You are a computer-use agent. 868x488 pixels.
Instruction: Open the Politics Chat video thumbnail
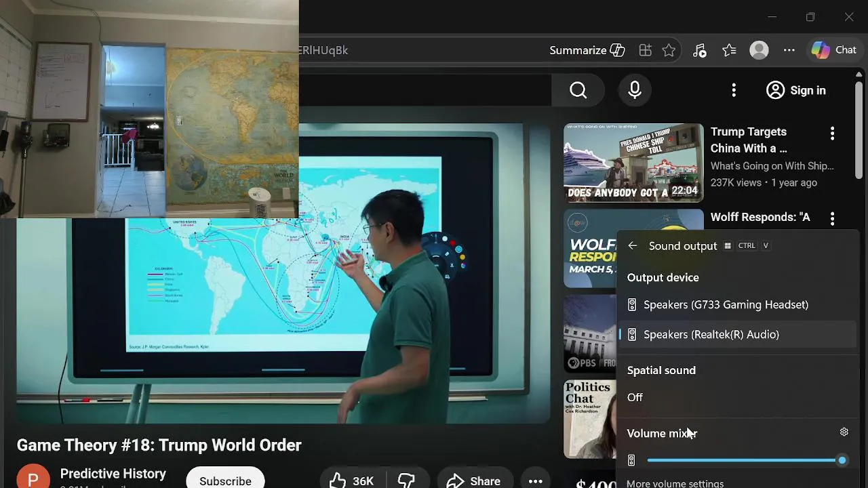point(590,419)
